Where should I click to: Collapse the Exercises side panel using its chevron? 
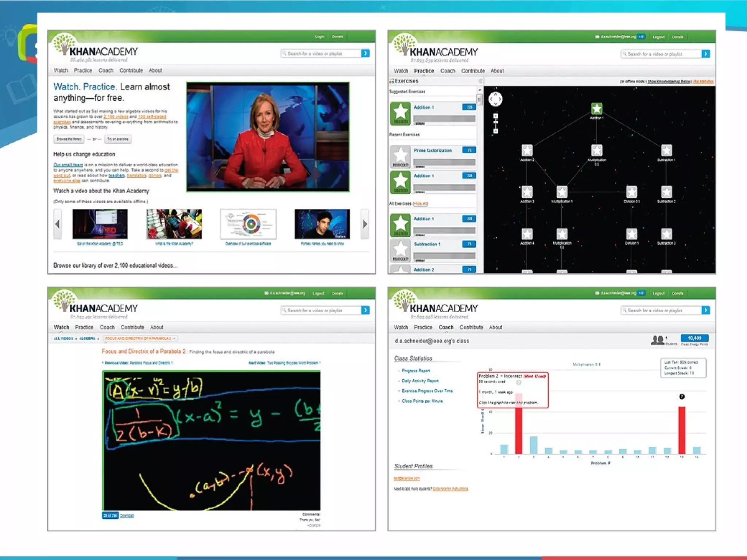480,81
